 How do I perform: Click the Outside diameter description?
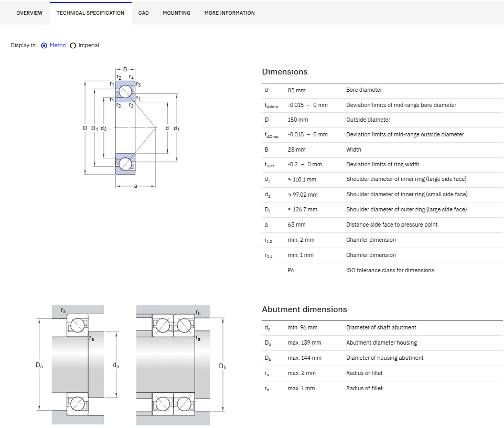click(368, 120)
